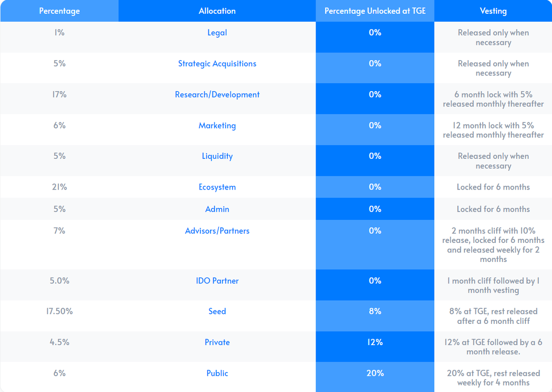Click the Public allocation link
Image resolution: width=552 pixels, height=392 pixels.
217,373
